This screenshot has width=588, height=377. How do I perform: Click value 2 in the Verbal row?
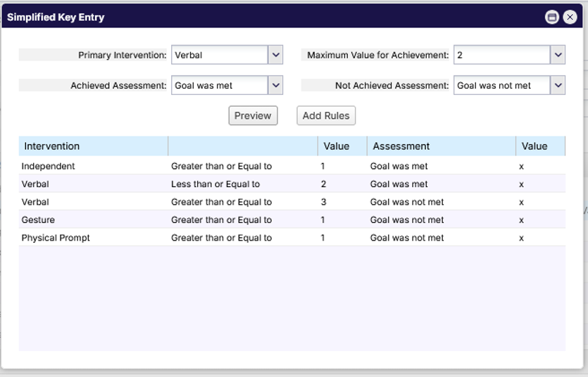coord(323,184)
